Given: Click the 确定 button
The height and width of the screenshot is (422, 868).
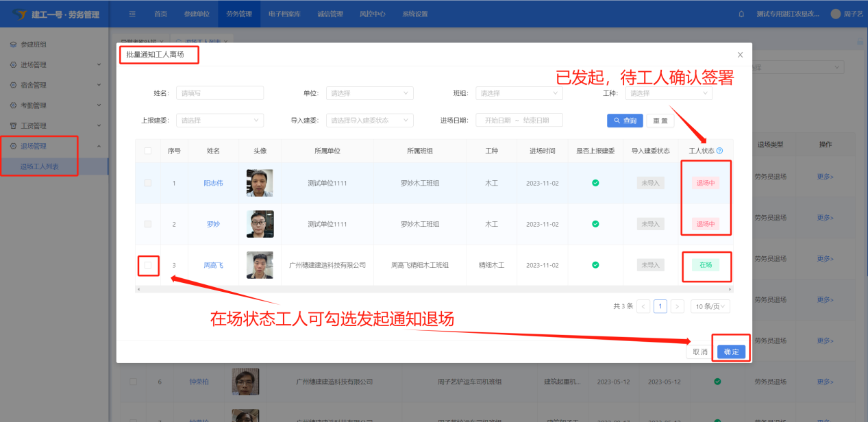Looking at the screenshot, I should 731,351.
